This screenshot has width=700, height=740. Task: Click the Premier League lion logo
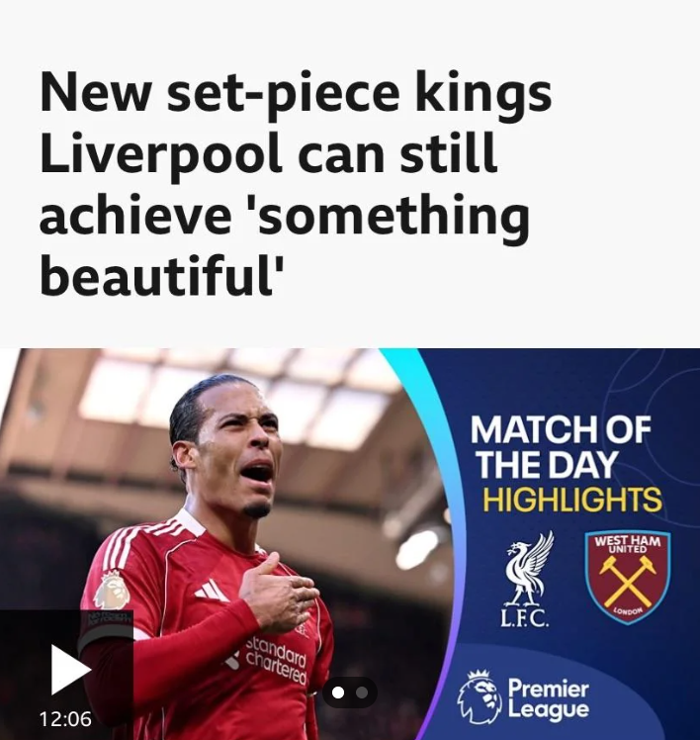[480, 697]
